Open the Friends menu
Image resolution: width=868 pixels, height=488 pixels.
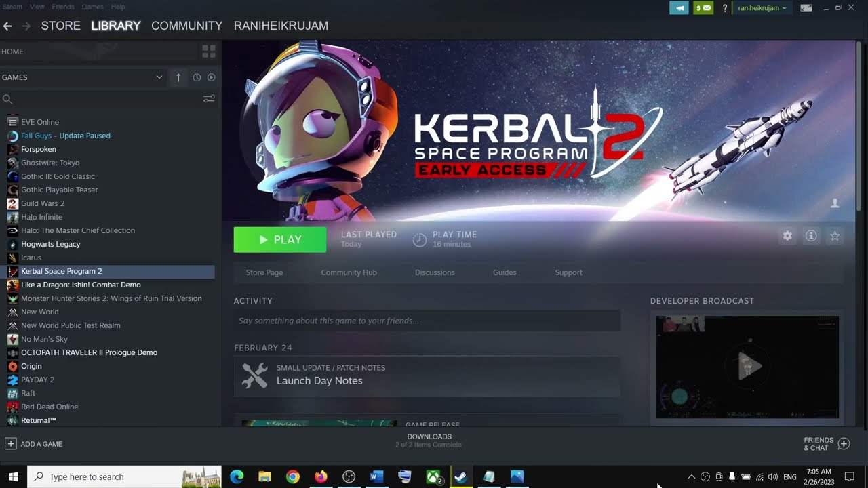pyautogui.click(x=63, y=7)
